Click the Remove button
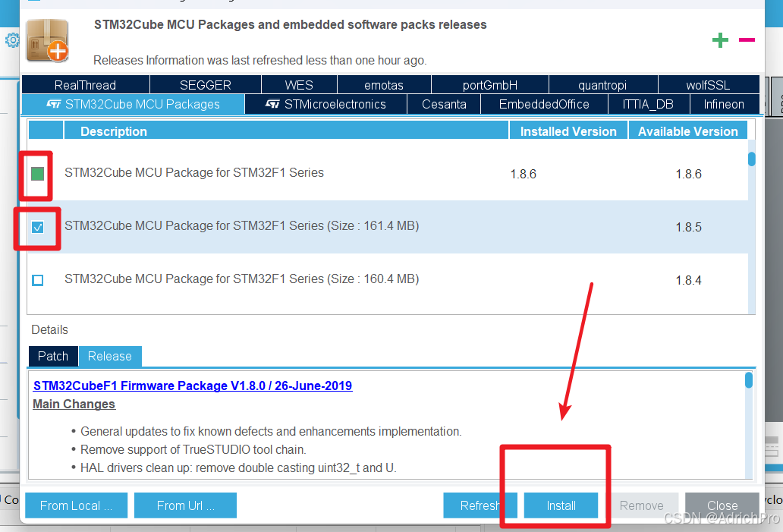 click(641, 505)
